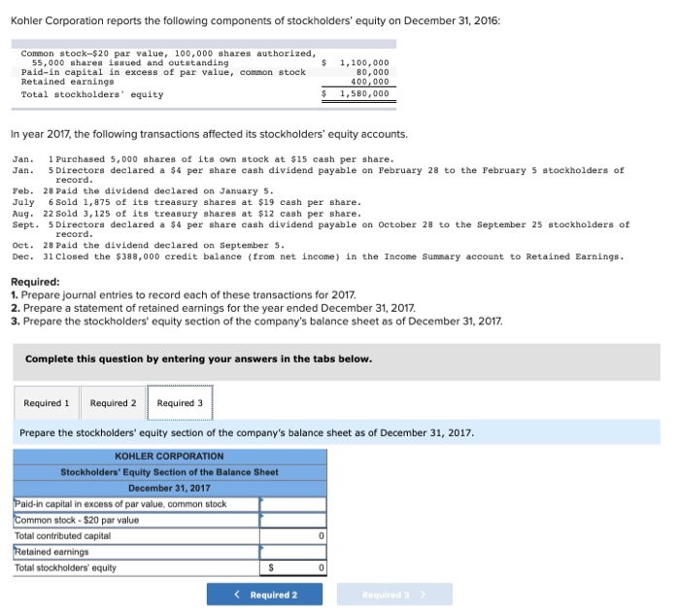680x616 pixels.
Task: Click the Total stockholders' equity total cell
Action: pyautogui.click(x=293, y=567)
